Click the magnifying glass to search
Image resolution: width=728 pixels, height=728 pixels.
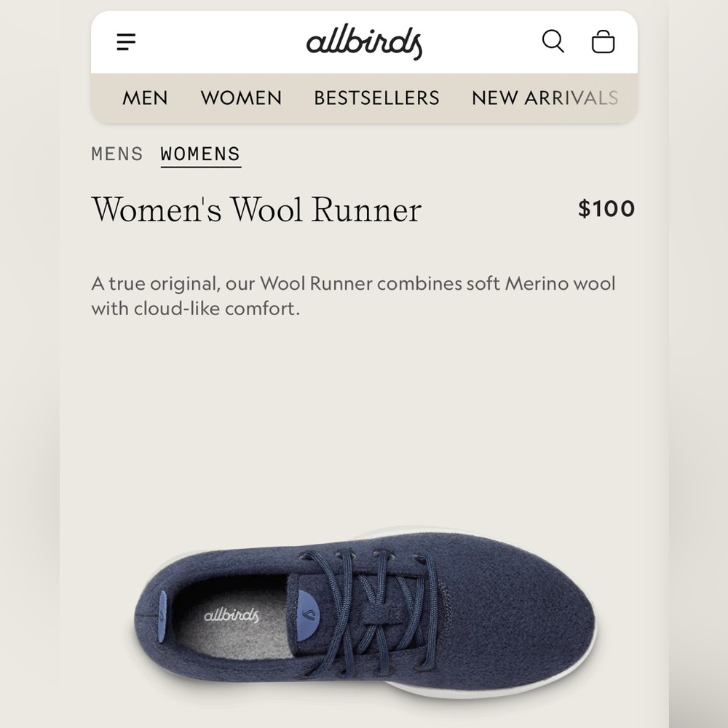[x=553, y=41]
